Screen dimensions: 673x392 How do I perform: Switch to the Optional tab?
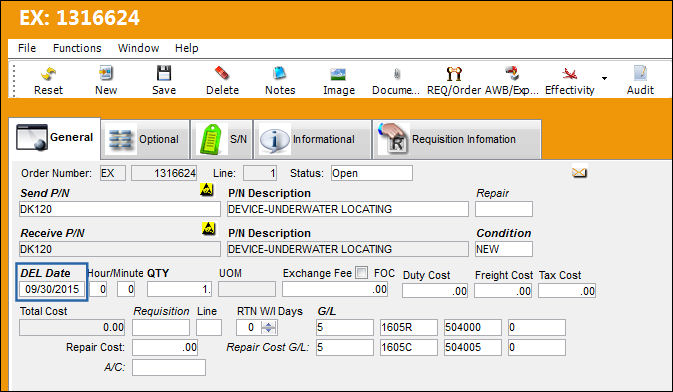pyautogui.click(x=145, y=139)
